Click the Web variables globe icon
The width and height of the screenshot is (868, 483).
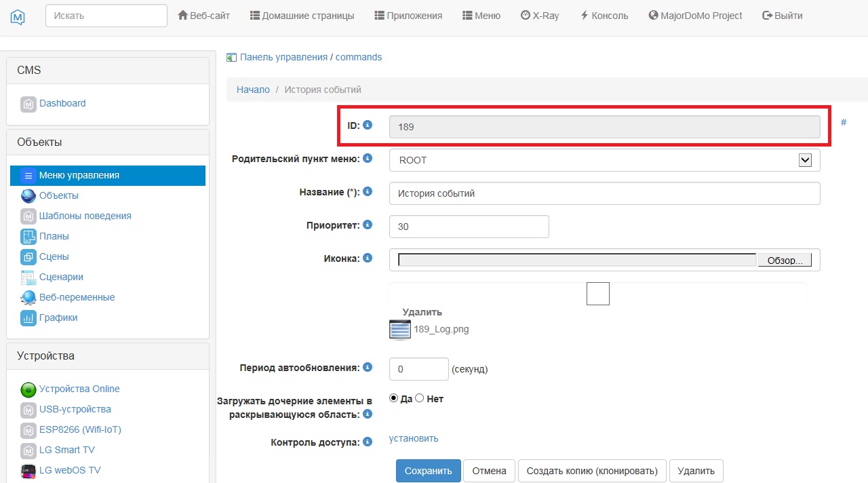28,298
